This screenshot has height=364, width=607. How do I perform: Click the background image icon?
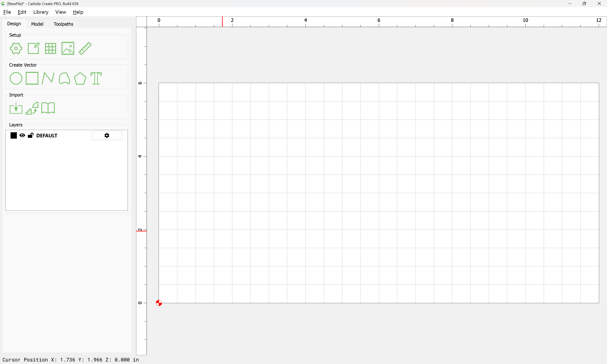pos(68,48)
